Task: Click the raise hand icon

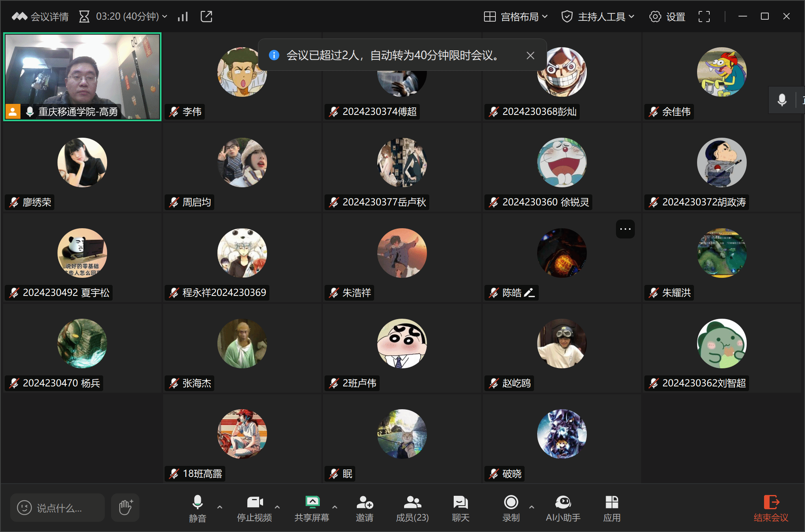Action: coord(125,508)
